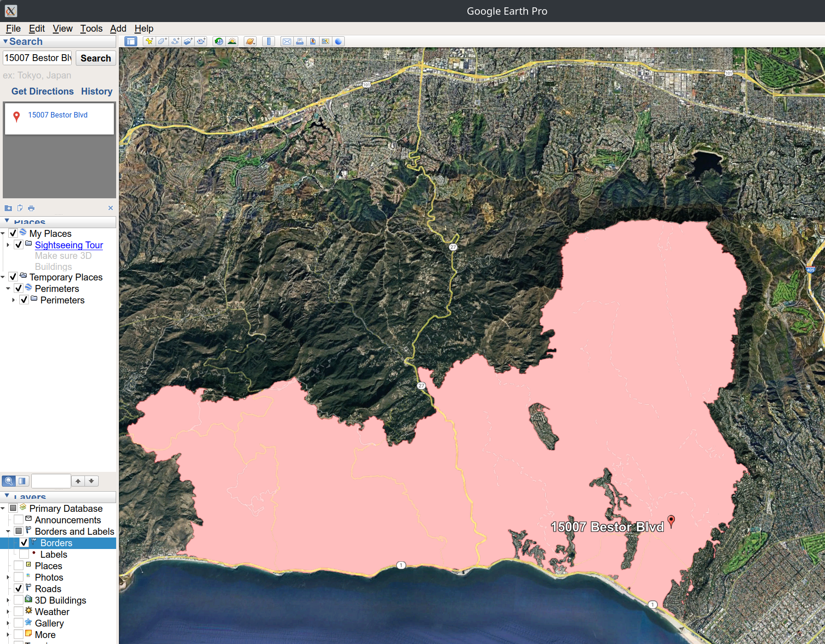
Task: Click the Record a Tour camera icon
Action: point(201,41)
